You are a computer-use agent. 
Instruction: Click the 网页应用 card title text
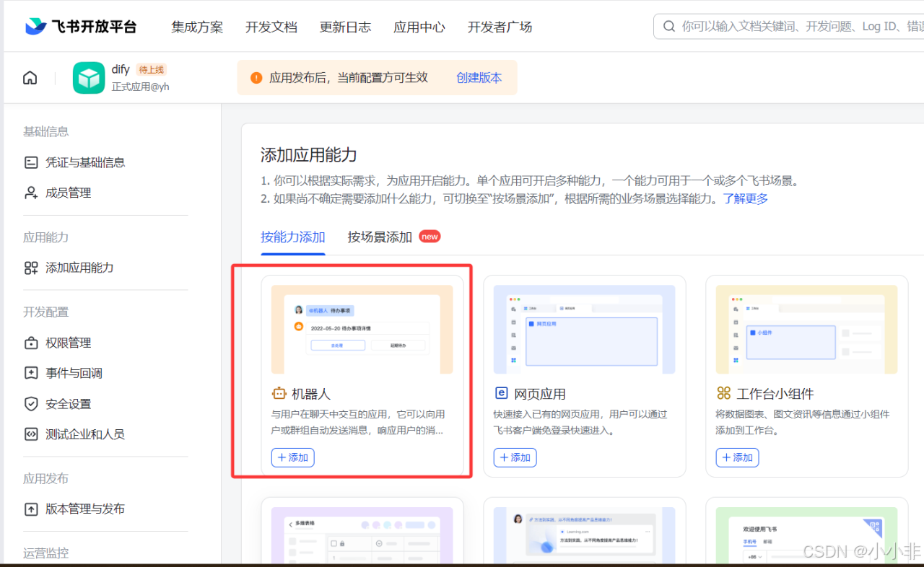[x=540, y=394]
